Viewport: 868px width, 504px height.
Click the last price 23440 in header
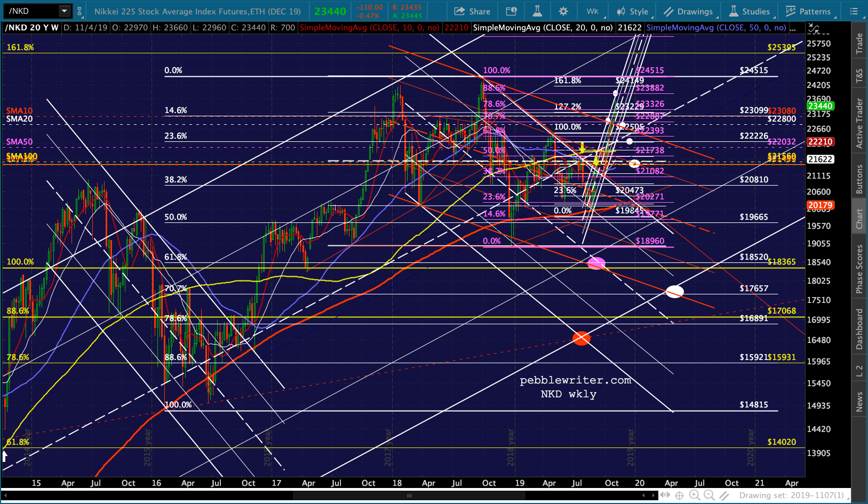330,11
